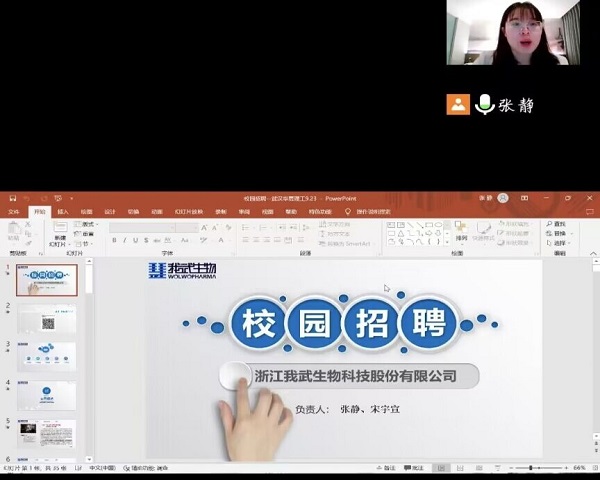Select the oval shape in shapes gallery
Image resolution: width=600 pixels, height=480 pixels.
pyautogui.click(x=439, y=225)
